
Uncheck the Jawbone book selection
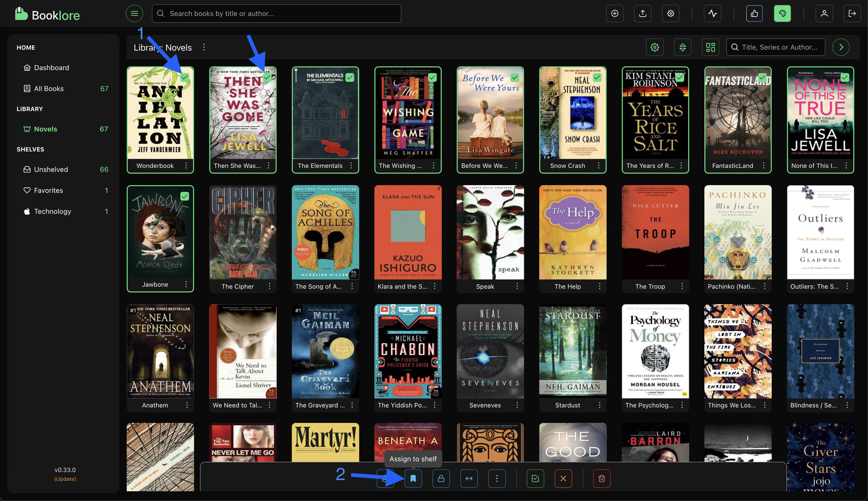(184, 196)
